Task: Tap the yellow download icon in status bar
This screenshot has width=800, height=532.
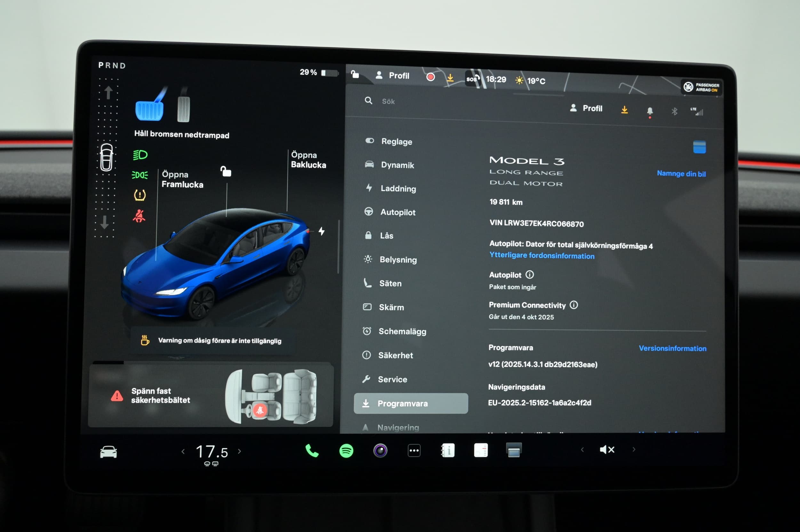Action: coord(450,78)
